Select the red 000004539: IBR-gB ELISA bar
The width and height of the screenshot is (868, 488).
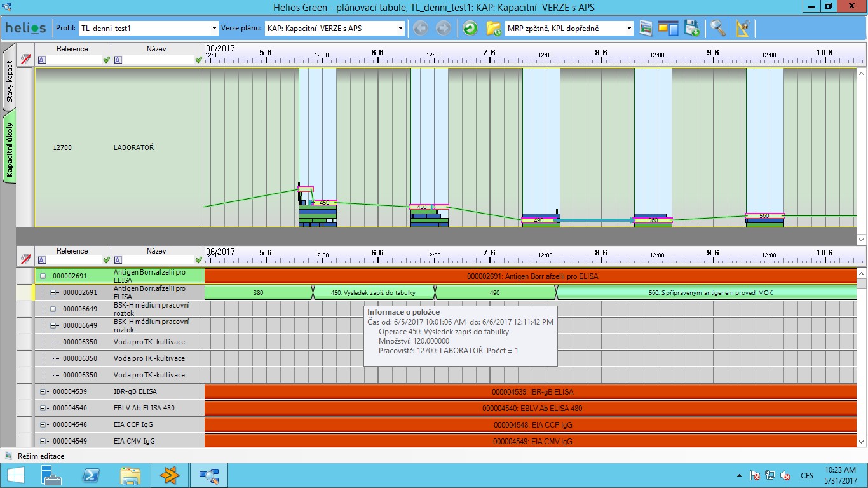pyautogui.click(x=531, y=392)
